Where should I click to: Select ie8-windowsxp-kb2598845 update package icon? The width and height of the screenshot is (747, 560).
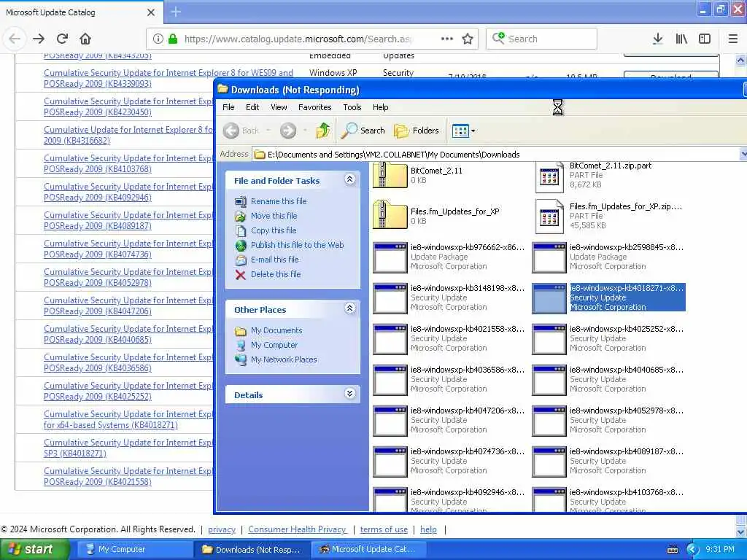549,257
